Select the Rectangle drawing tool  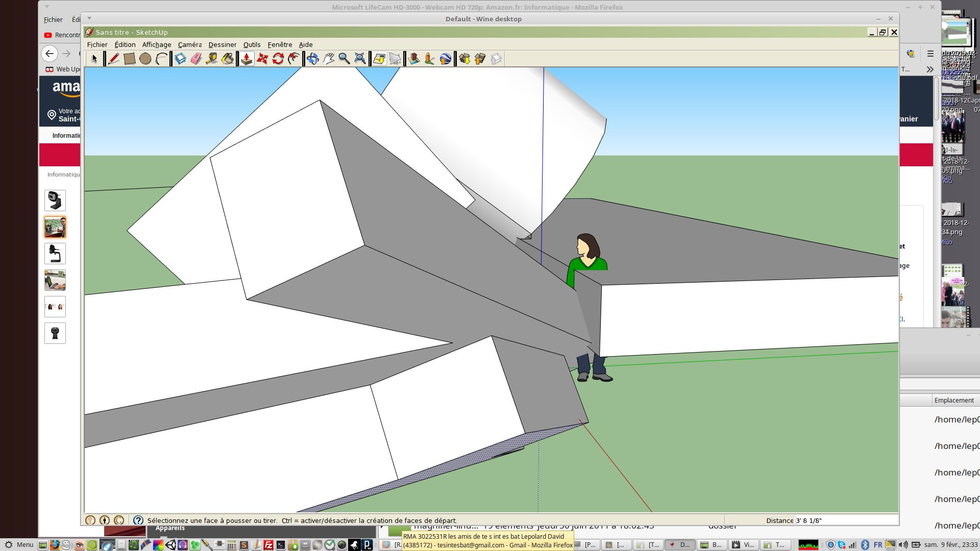click(x=129, y=59)
